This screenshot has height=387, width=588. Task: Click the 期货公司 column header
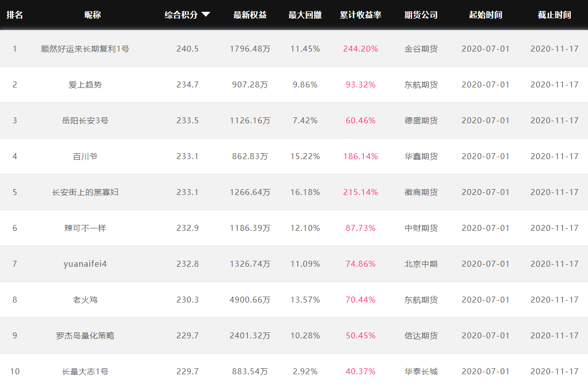click(x=421, y=15)
